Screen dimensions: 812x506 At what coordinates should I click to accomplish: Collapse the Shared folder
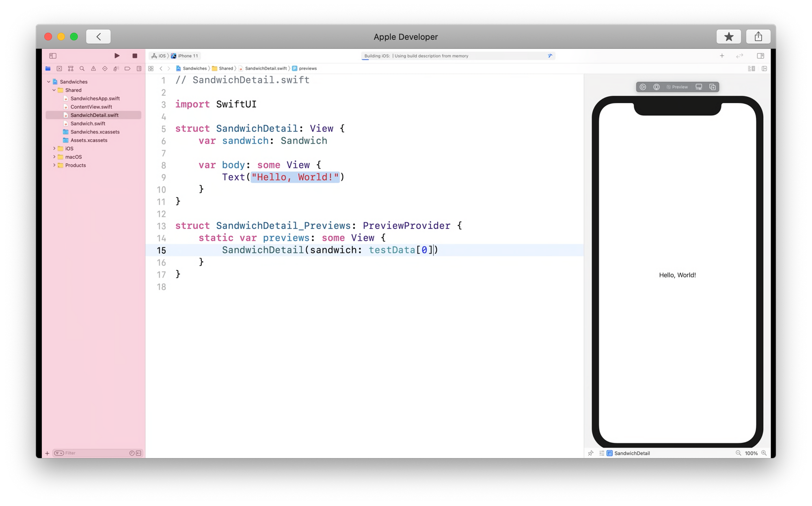point(54,90)
